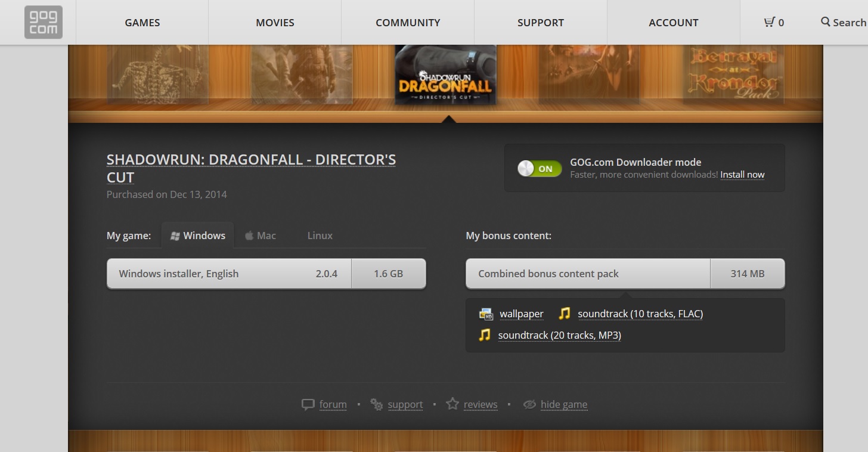The height and width of the screenshot is (452, 868).
Task: Open the shopping cart
Action: [774, 23]
